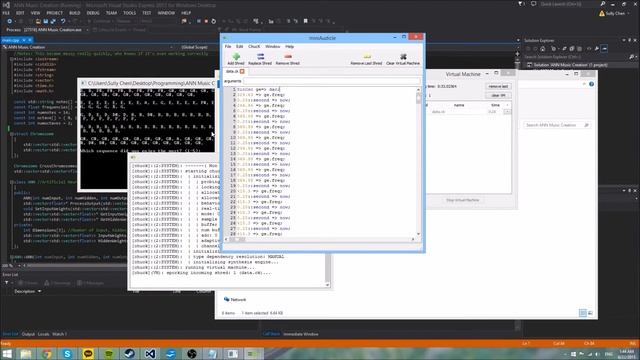This screenshot has height=360, width=640.
Task: Open the File menu in miniAudicle
Action: click(x=228, y=47)
